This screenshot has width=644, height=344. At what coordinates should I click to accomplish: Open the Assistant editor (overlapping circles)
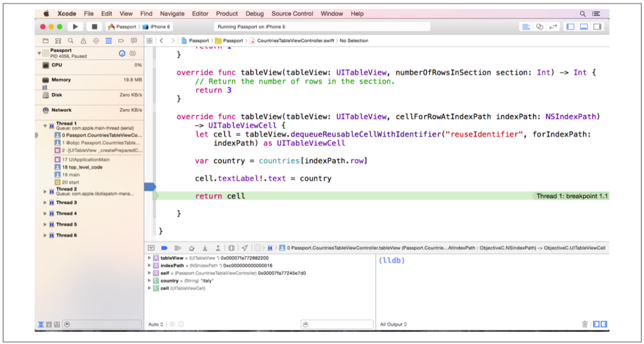coord(540,26)
